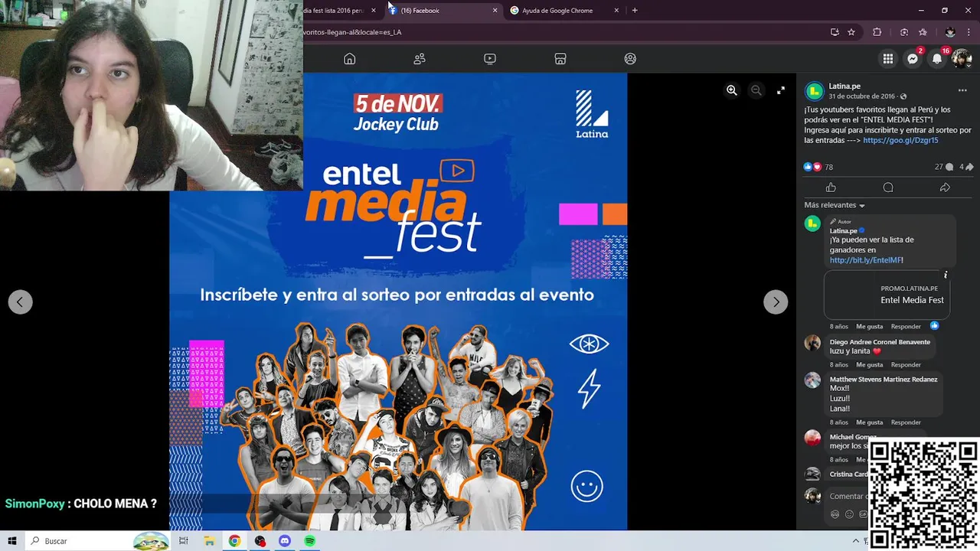
Task: Click Me gusta on the Latina.pe comment
Action: pyautogui.click(x=870, y=327)
